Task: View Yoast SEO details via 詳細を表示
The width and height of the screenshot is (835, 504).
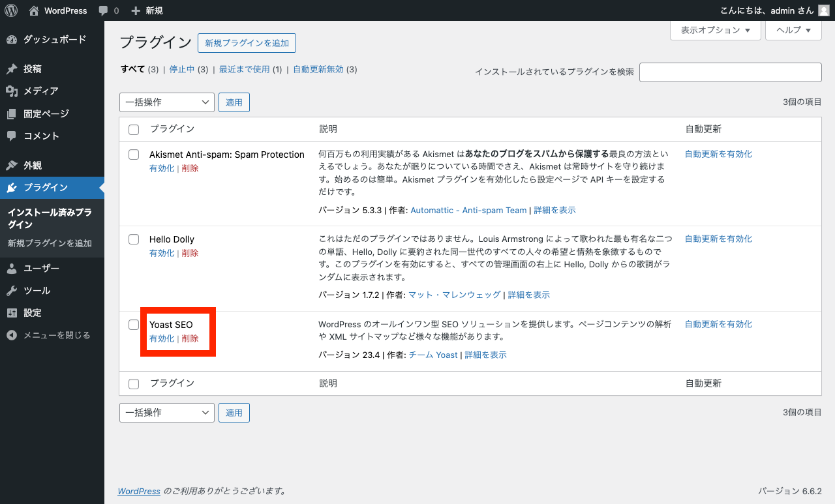Action: (485, 355)
